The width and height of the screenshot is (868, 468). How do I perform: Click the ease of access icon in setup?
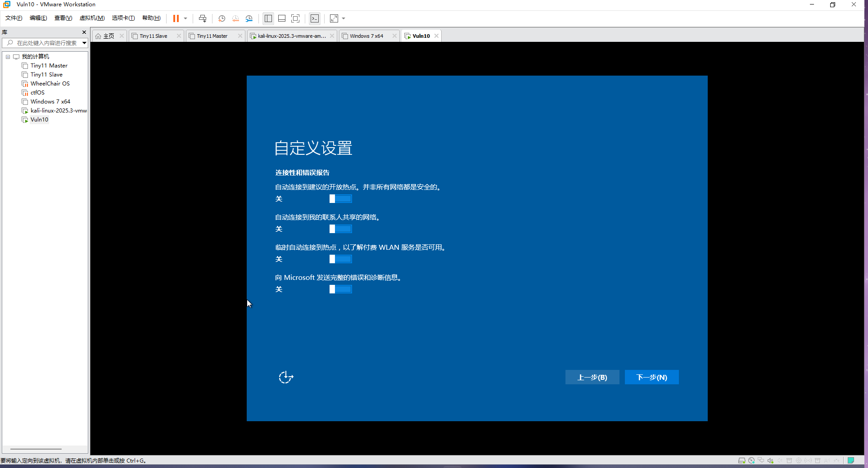click(x=286, y=377)
